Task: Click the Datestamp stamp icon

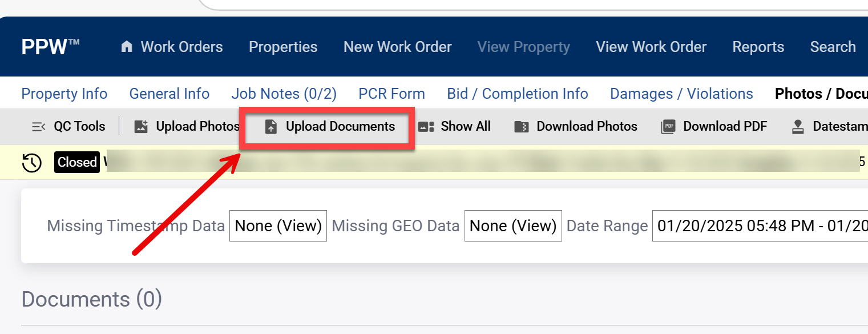Action: coord(798,127)
